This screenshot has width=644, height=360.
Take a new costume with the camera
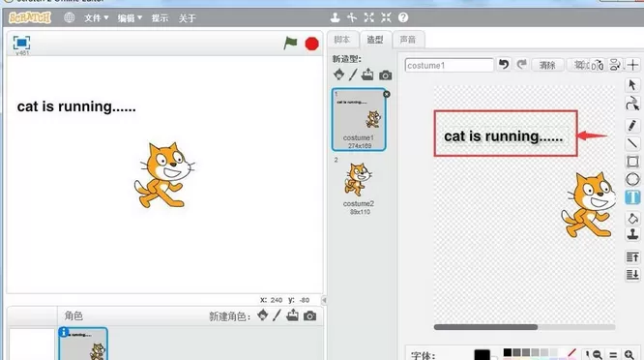click(385, 75)
